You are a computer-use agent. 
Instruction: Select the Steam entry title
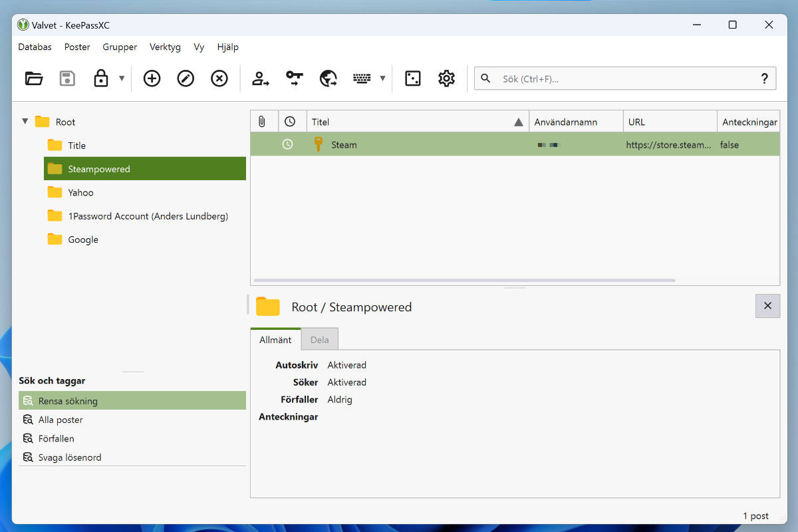tap(344, 145)
